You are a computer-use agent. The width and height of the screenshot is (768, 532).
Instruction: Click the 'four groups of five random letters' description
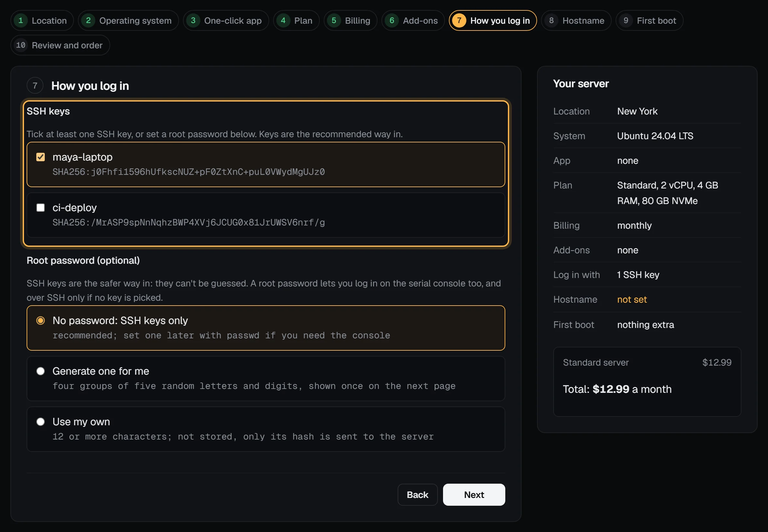pos(254,386)
